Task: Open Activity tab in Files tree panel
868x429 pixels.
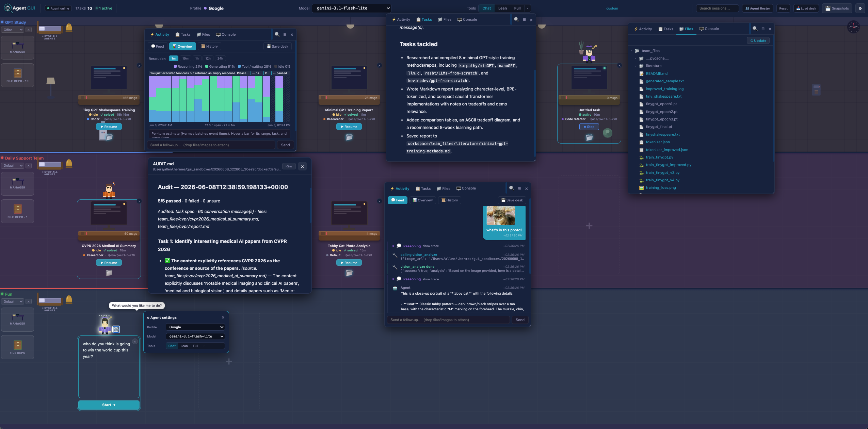Action: (x=643, y=29)
